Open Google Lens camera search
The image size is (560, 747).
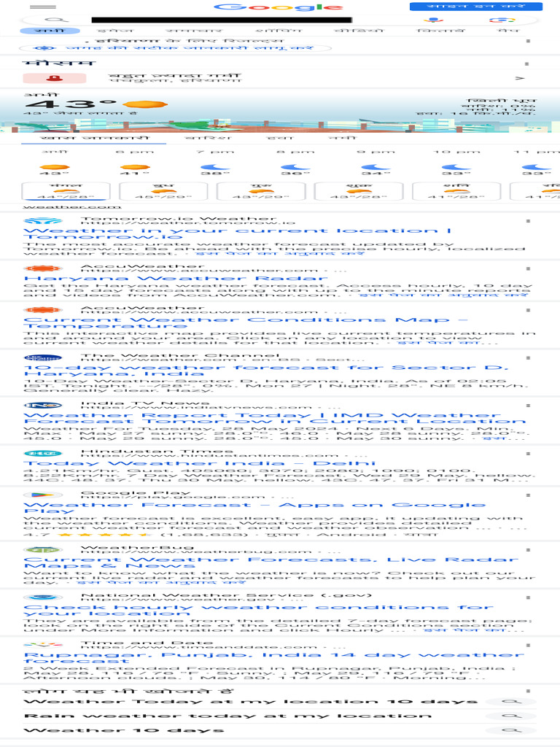(x=502, y=20)
